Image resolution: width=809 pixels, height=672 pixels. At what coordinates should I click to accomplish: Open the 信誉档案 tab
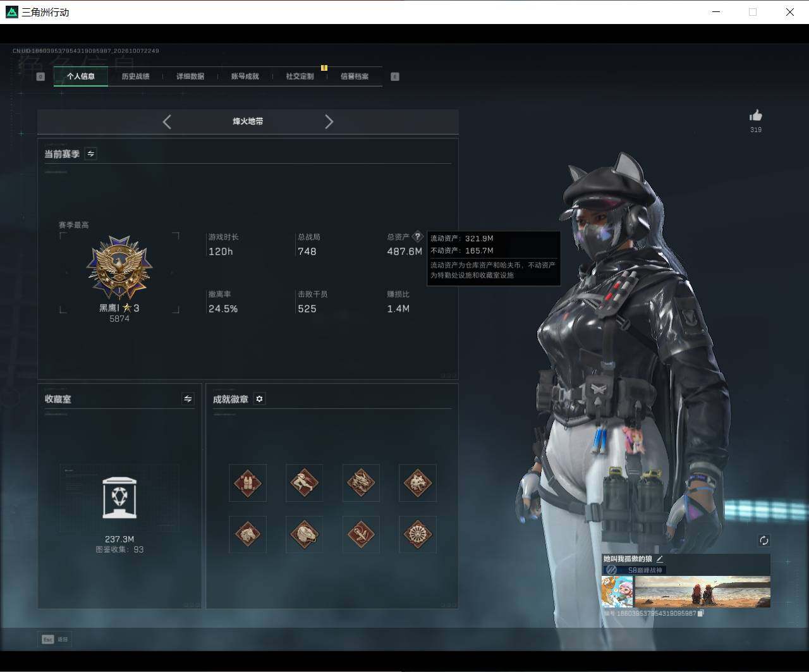(x=355, y=76)
